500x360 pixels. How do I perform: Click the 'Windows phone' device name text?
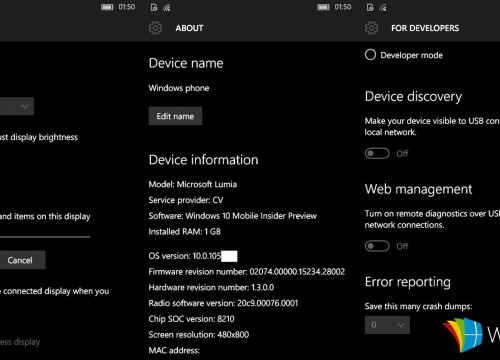click(x=179, y=88)
